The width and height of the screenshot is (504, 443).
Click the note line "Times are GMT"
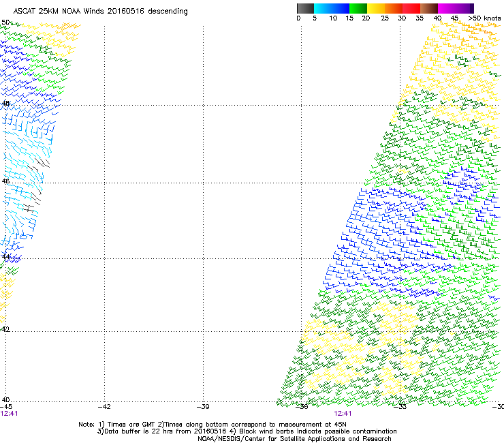212,425
